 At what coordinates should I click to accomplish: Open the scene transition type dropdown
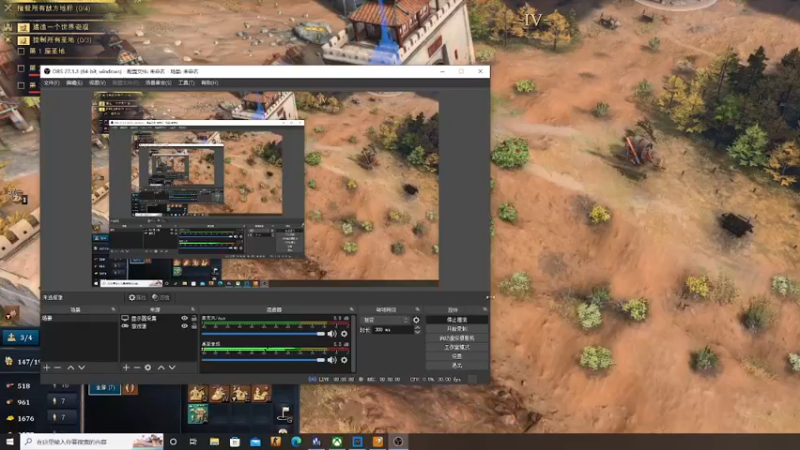(x=386, y=320)
